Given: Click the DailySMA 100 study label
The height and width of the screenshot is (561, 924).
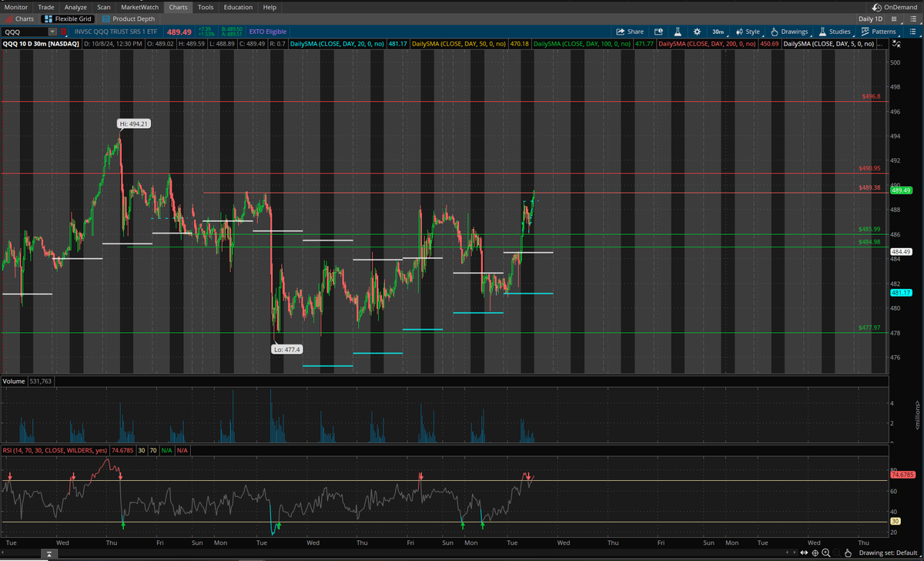Looking at the screenshot, I should (x=582, y=44).
